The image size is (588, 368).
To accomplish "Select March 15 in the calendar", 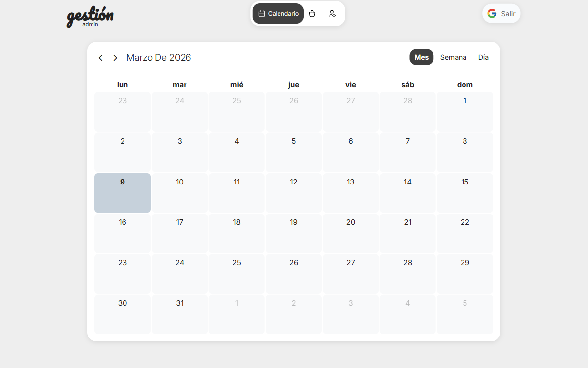I will (464, 193).
